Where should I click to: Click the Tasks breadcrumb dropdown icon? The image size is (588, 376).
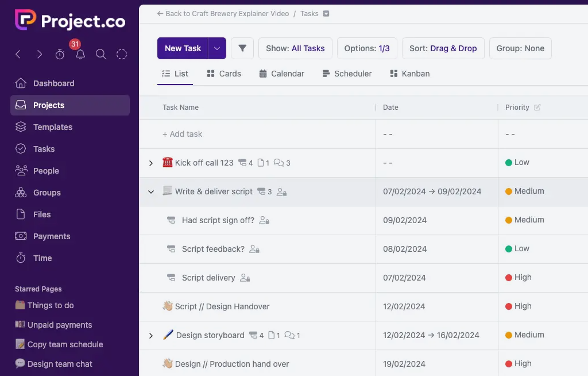coord(326,14)
